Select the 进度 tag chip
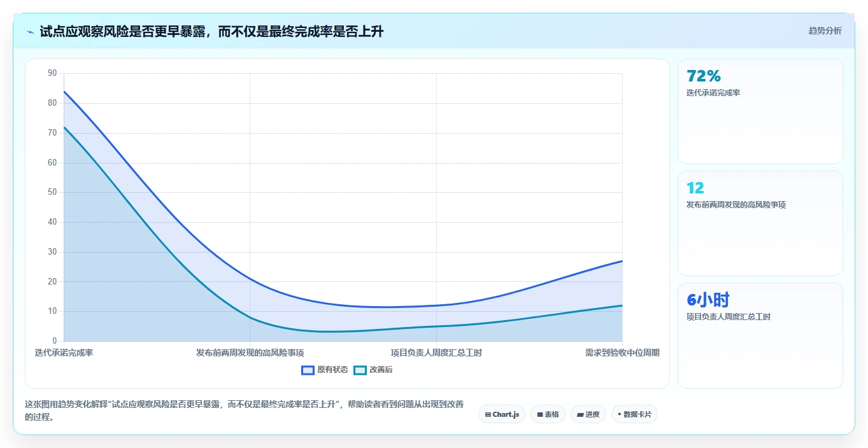Viewport: 868px width, 448px height. pos(588,414)
